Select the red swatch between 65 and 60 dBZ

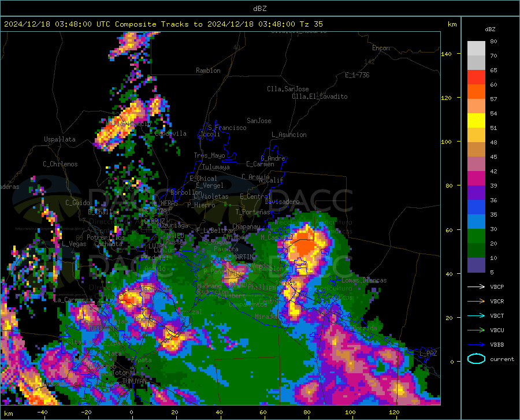(476, 77)
